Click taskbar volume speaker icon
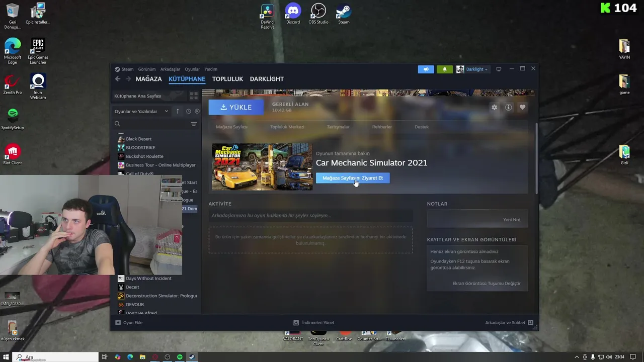644x362 pixels. [x=609, y=357]
